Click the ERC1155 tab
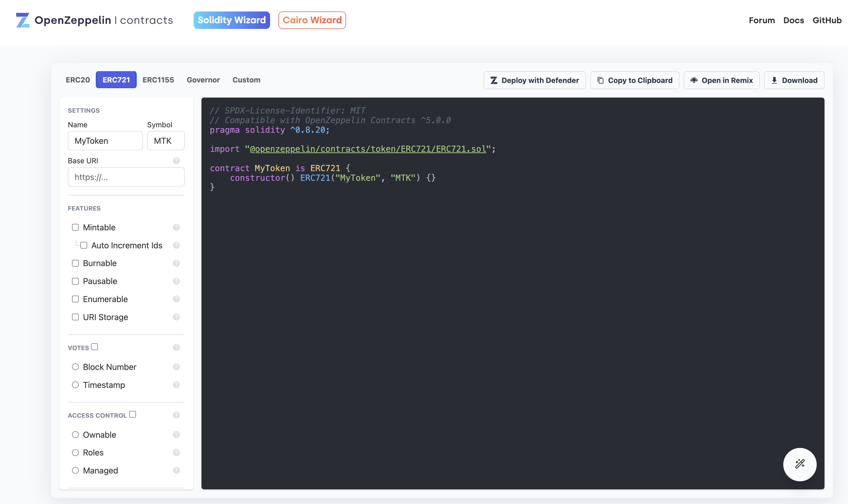 click(158, 80)
